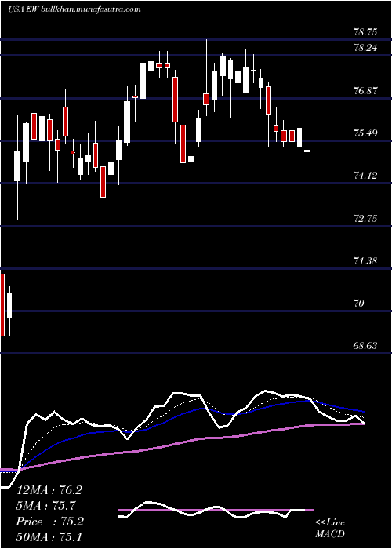This screenshot has height=549, width=392.
Task: Click the Price : 75.2 legend entry
Action: point(49,522)
